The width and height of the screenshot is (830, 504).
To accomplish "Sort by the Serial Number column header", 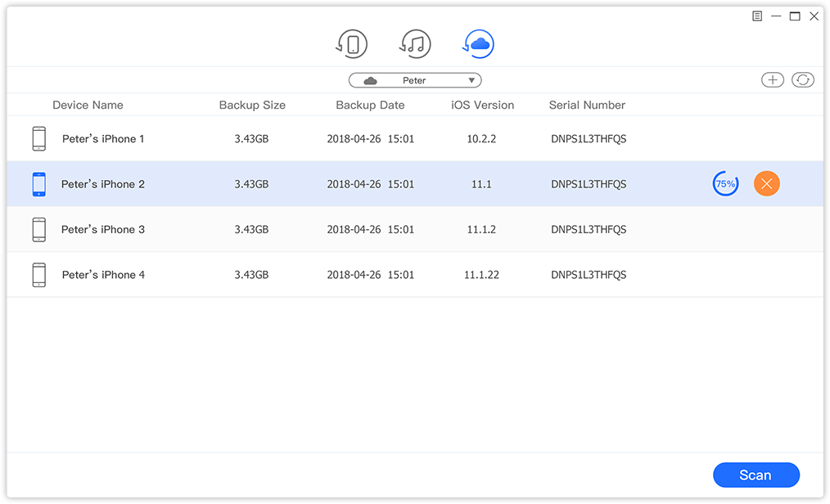I will click(587, 106).
